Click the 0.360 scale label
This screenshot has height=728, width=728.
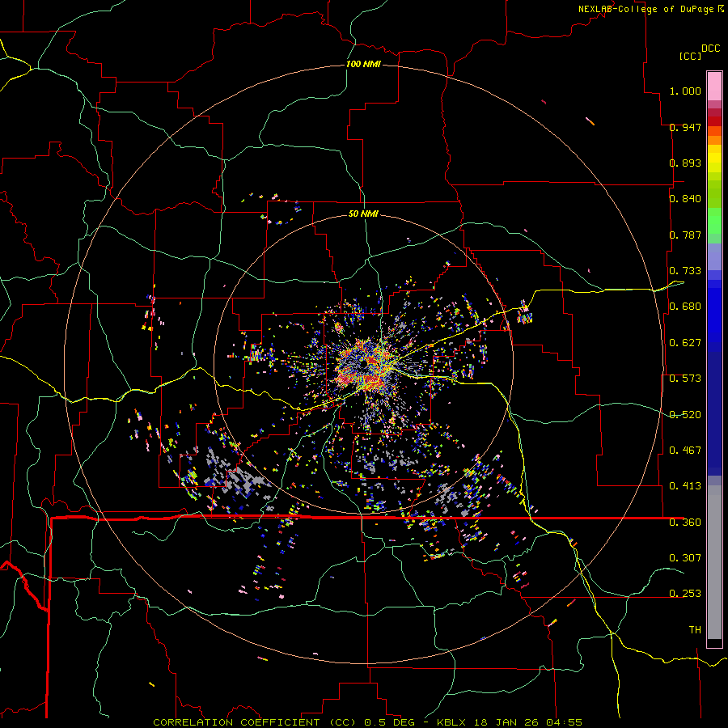(x=685, y=523)
